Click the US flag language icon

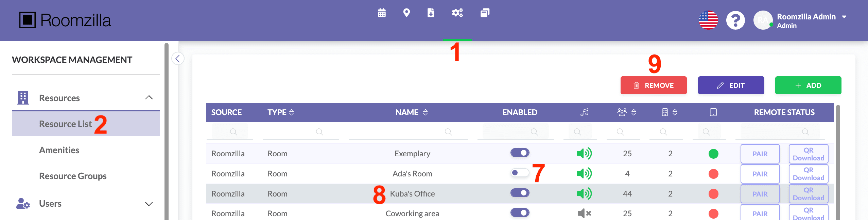(x=708, y=20)
